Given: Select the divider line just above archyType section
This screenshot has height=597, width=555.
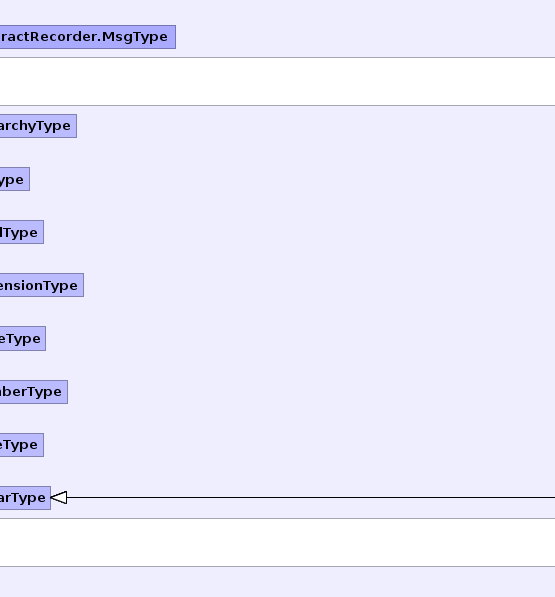Looking at the screenshot, I should pos(278,105).
